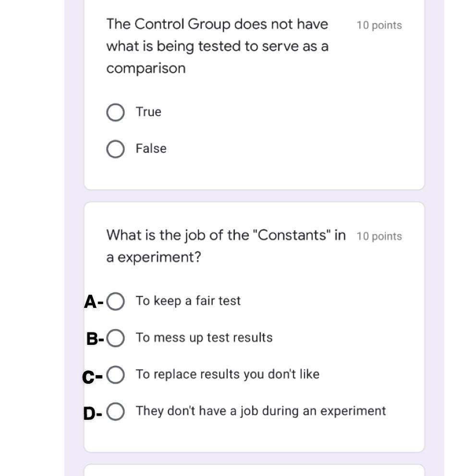Click the bold "A-" letter label
The height and width of the screenshot is (476, 476).
click(x=93, y=302)
